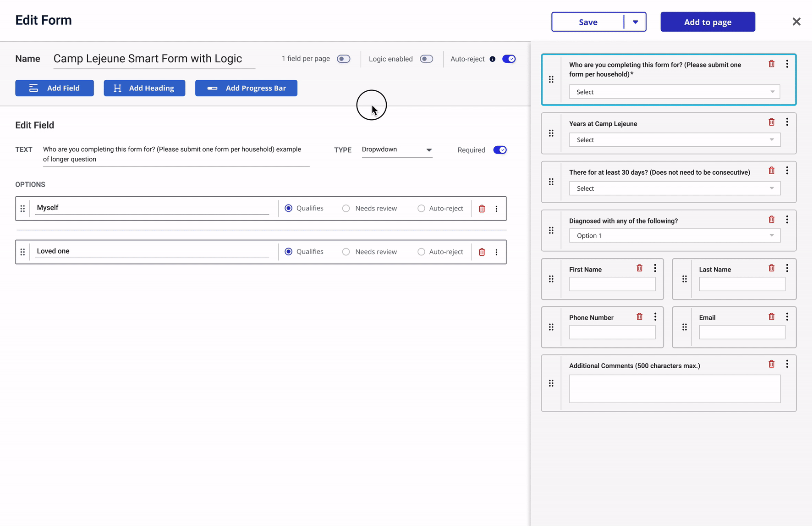Open Select dropdown under 'Years at Camp Lejeune'
The height and width of the screenshot is (526, 812).
(675, 140)
